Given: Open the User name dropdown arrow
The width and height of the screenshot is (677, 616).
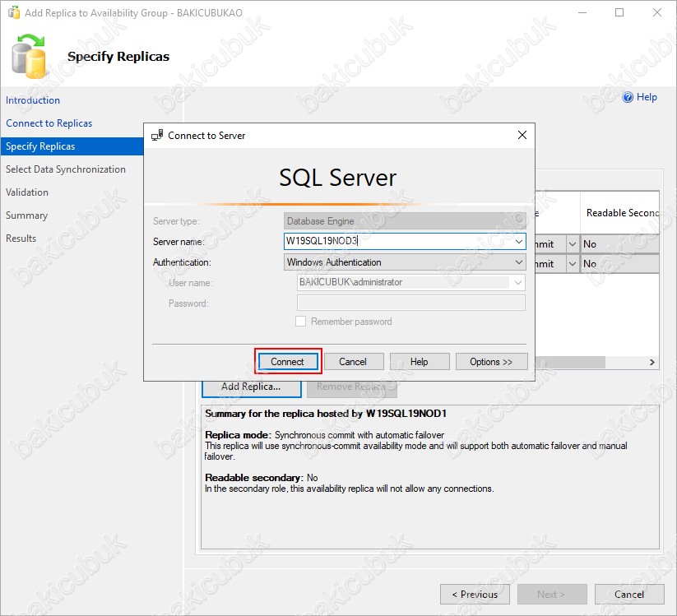Looking at the screenshot, I should [x=518, y=283].
